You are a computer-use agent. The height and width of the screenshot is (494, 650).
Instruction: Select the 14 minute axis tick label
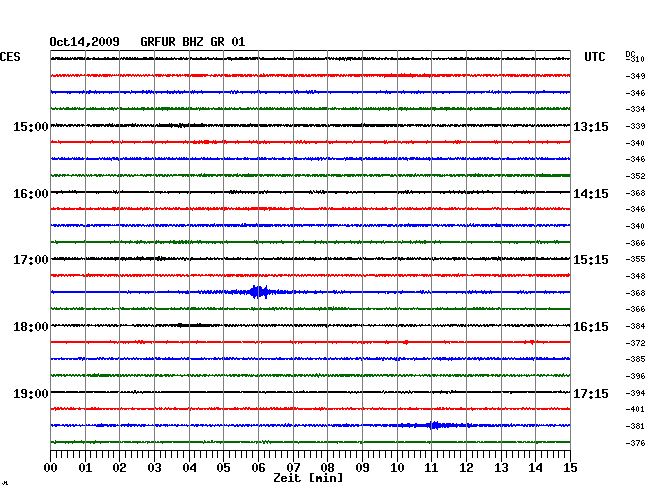point(535,468)
